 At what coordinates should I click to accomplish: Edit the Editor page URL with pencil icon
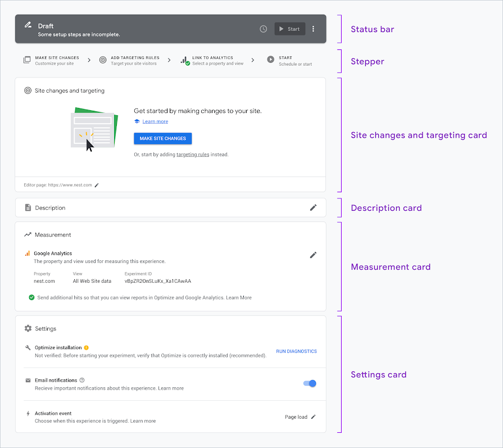(97, 185)
